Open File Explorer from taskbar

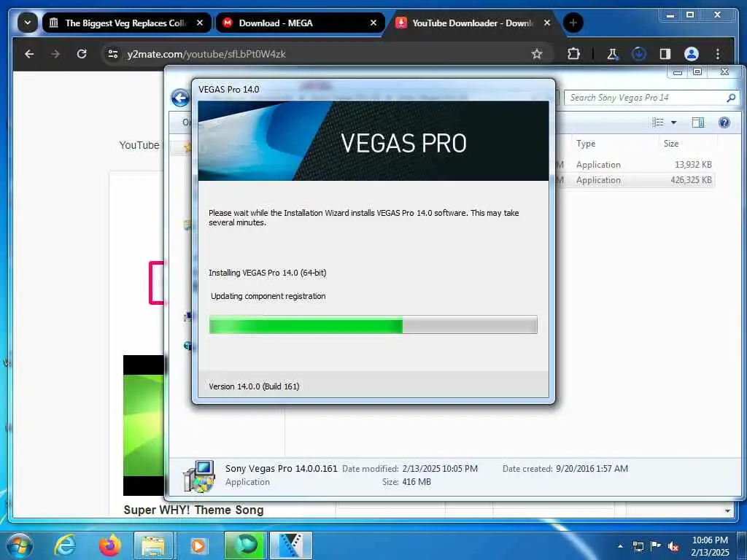[x=153, y=545]
